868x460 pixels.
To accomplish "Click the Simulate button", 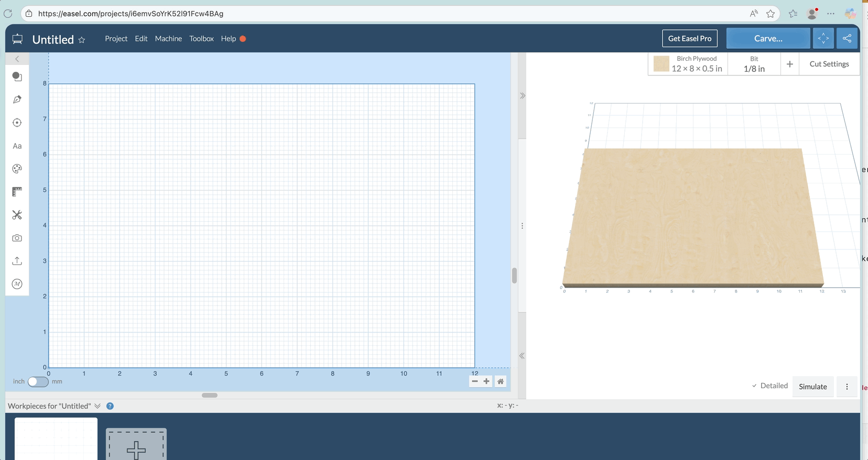I will [x=812, y=387].
